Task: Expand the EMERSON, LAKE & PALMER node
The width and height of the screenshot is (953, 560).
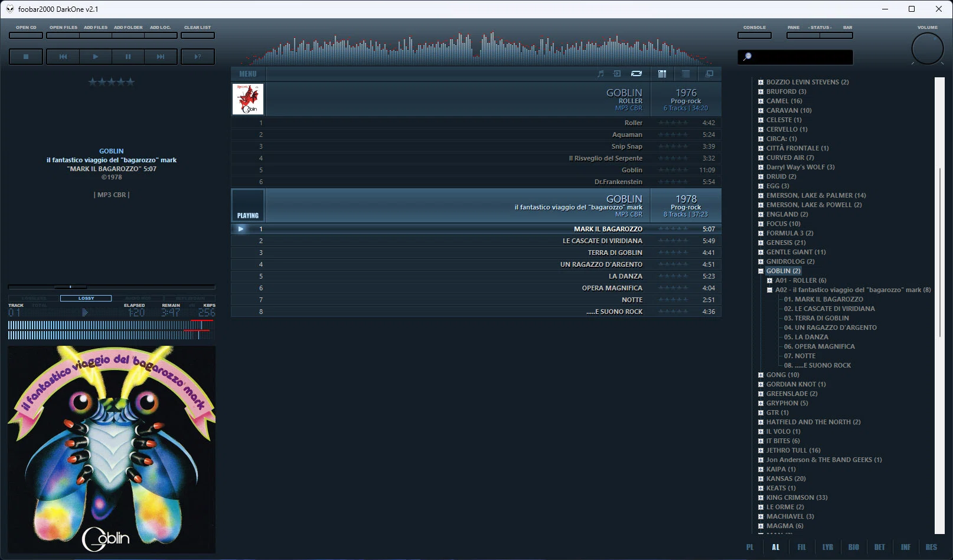Action: pyautogui.click(x=761, y=196)
